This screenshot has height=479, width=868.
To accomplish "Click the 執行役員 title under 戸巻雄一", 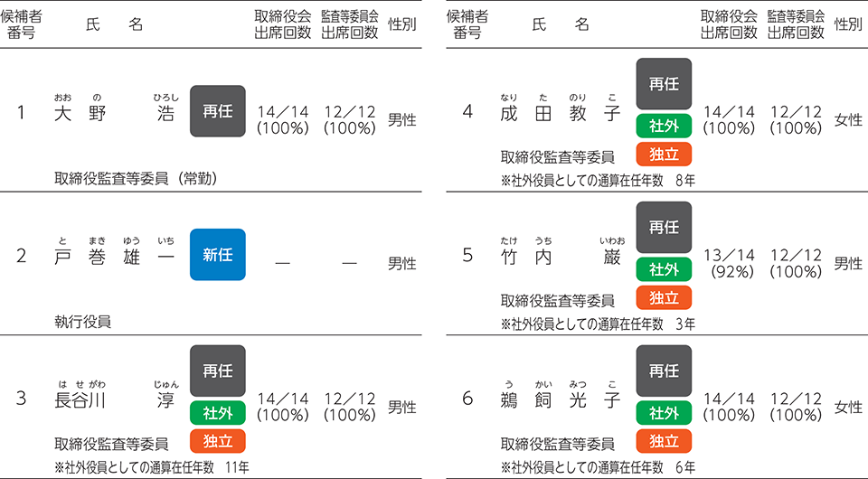I will pyautogui.click(x=83, y=322).
